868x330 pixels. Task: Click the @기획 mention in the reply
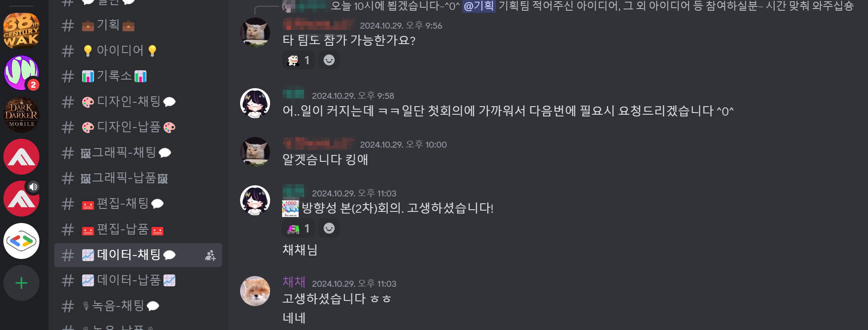pos(479,6)
